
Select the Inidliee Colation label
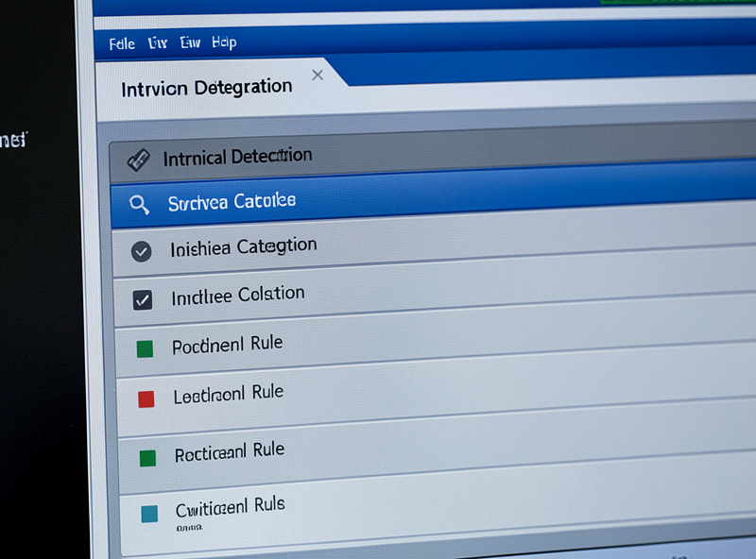[238, 296]
